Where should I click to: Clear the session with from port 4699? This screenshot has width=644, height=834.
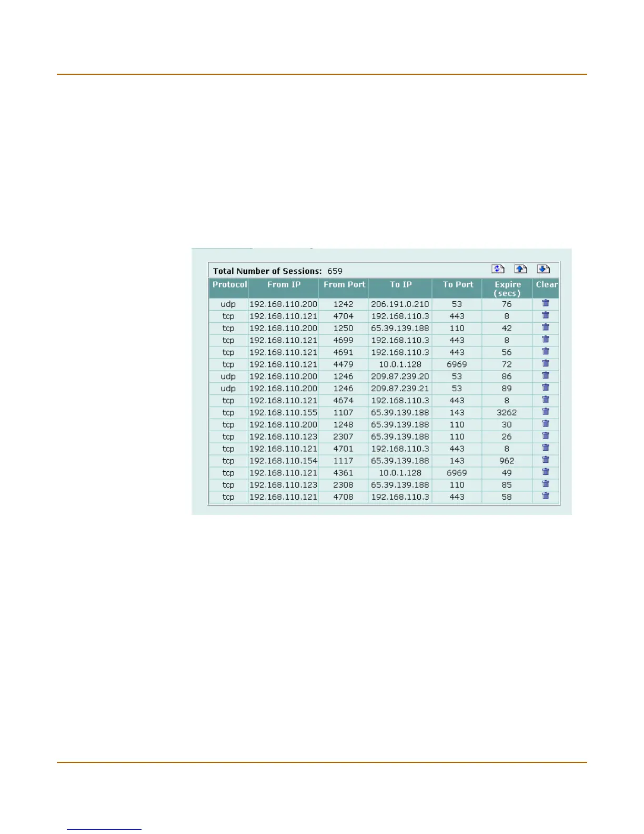pyautogui.click(x=546, y=340)
